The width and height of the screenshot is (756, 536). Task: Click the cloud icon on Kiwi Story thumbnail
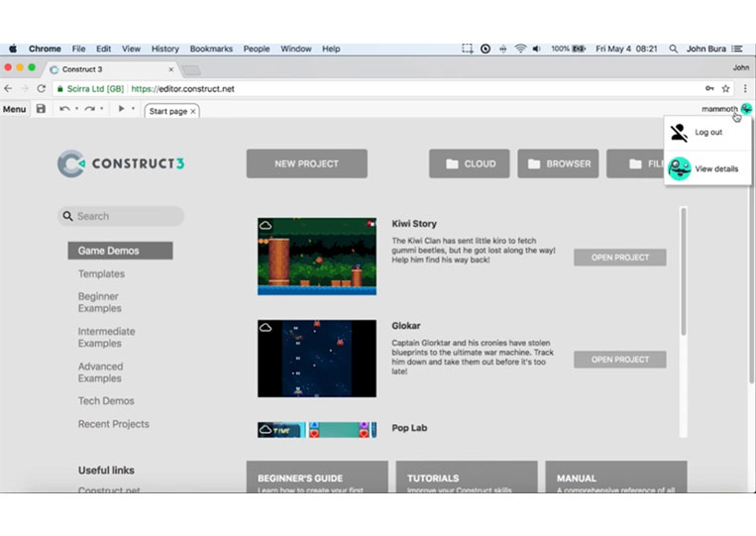(x=266, y=225)
